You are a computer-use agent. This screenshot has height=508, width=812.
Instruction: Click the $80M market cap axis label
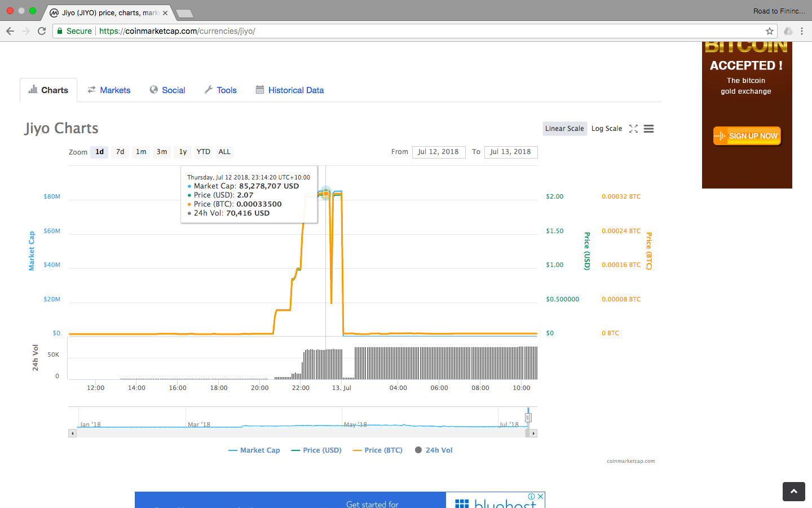(52, 196)
